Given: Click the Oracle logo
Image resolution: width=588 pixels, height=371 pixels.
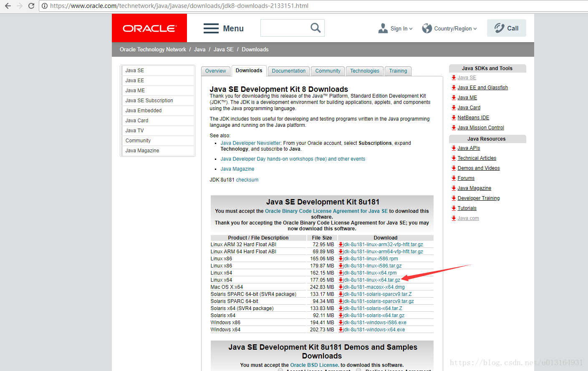Looking at the screenshot, I should pyautogui.click(x=149, y=28).
